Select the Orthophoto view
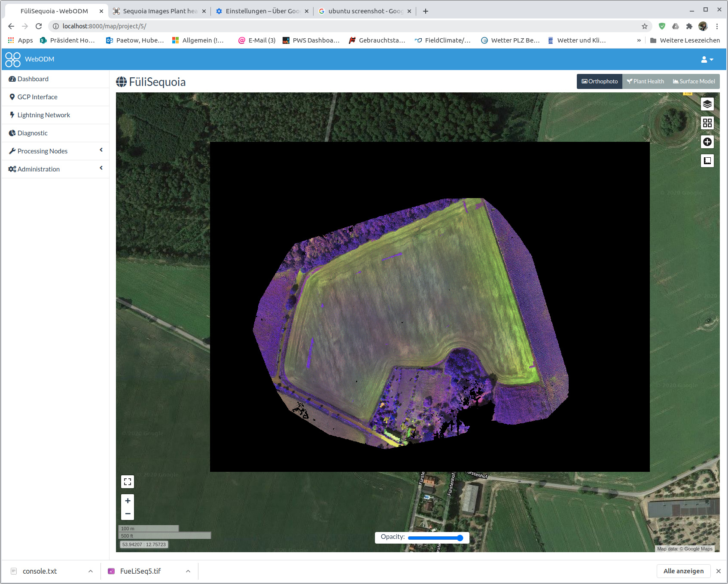This screenshot has height=584, width=728. pos(600,82)
